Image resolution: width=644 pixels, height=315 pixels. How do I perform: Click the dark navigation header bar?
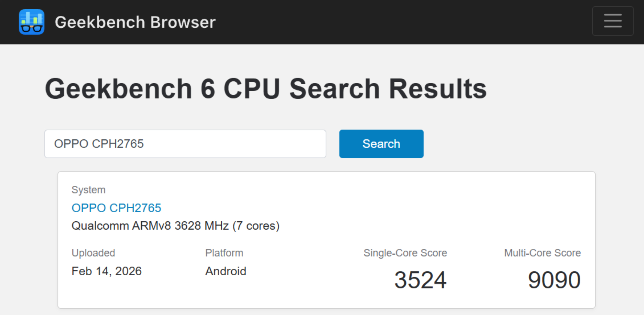click(x=380, y=22)
